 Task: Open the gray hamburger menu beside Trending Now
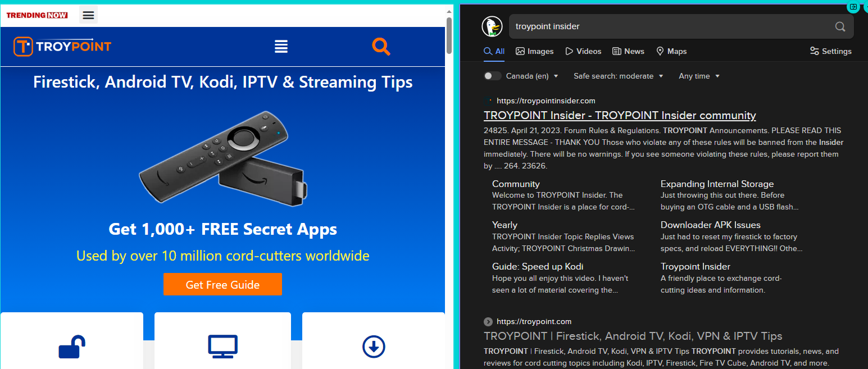[x=88, y=15]
